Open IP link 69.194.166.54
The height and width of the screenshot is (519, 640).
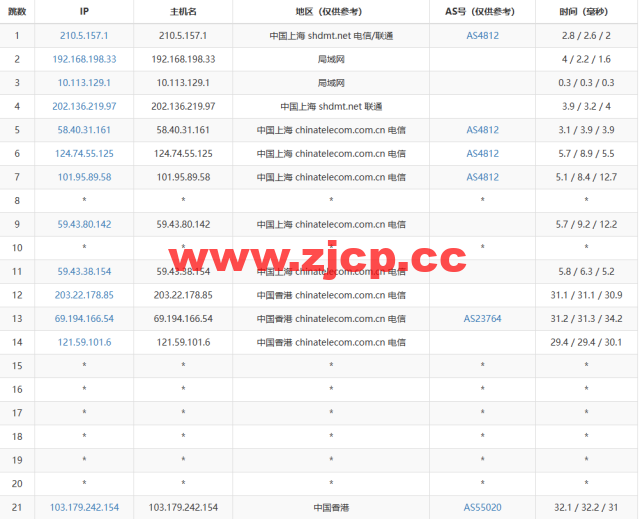point(84,319)
